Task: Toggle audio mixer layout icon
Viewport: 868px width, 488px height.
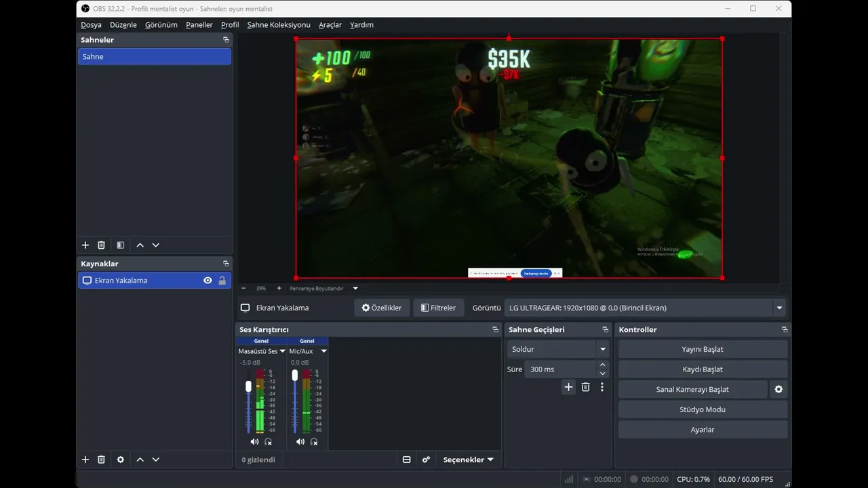Action: tap(407, 460)
